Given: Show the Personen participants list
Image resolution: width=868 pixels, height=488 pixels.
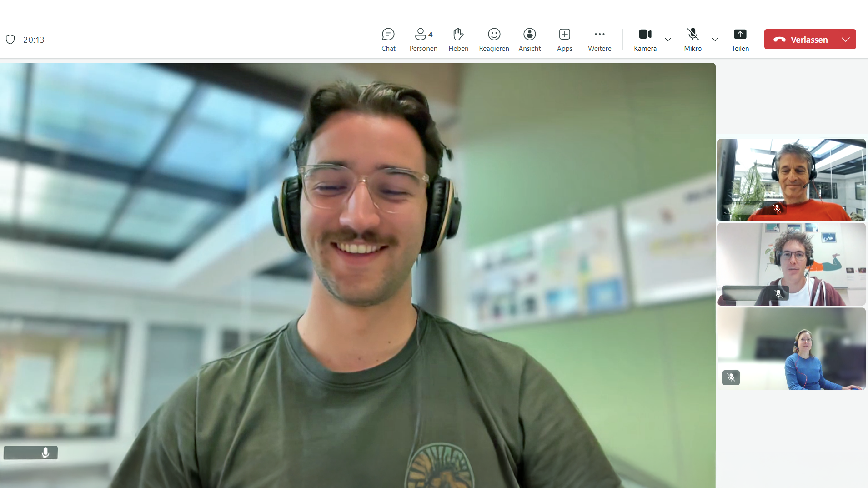Looking at the screenshot, I should coord(423,40).
